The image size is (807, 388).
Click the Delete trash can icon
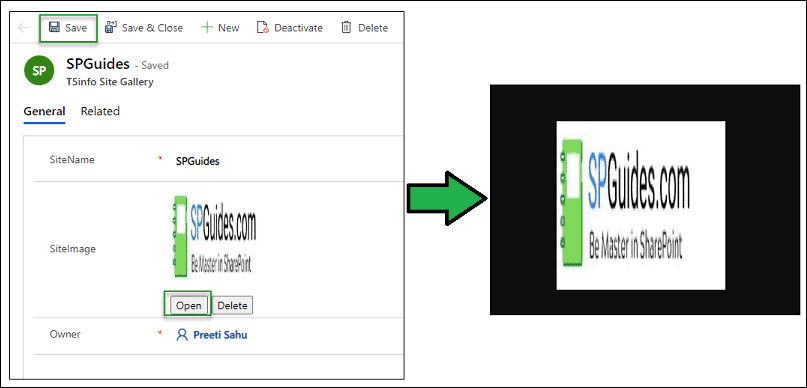[x=346, y=27]
